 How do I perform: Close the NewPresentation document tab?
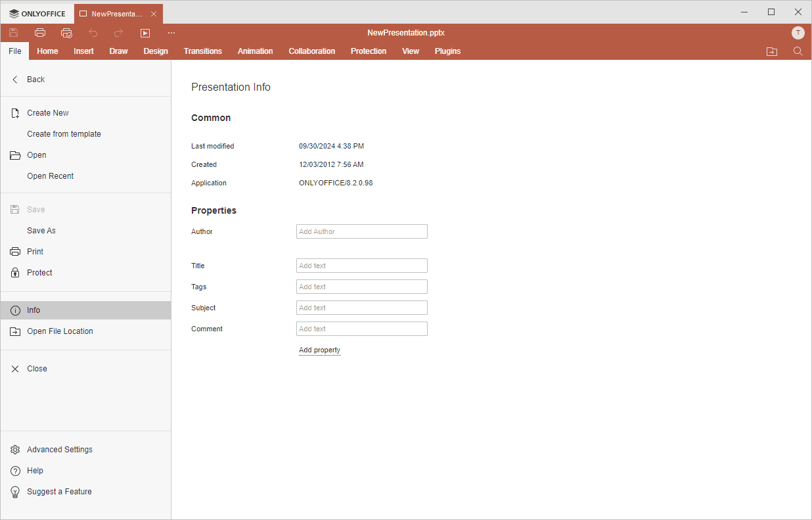[x=154, y=14]
